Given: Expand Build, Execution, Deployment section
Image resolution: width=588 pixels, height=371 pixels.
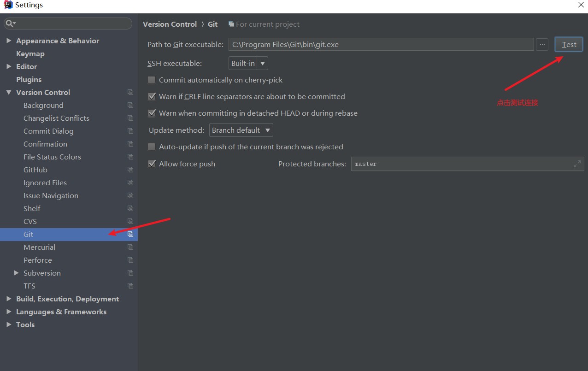Looking at the screenshot, I should pyautogui.click(x=9, y=299).
